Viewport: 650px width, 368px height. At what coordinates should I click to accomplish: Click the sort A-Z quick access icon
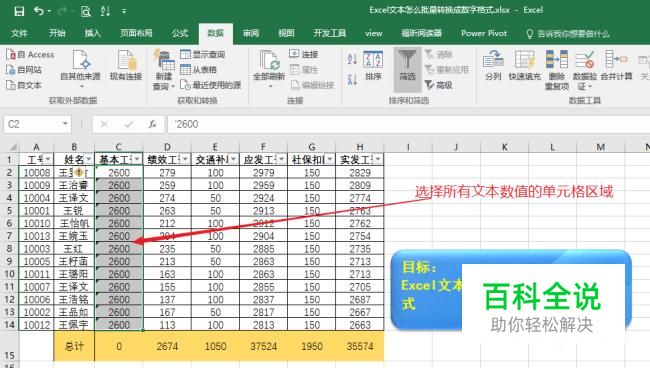(x=105, y=11)
